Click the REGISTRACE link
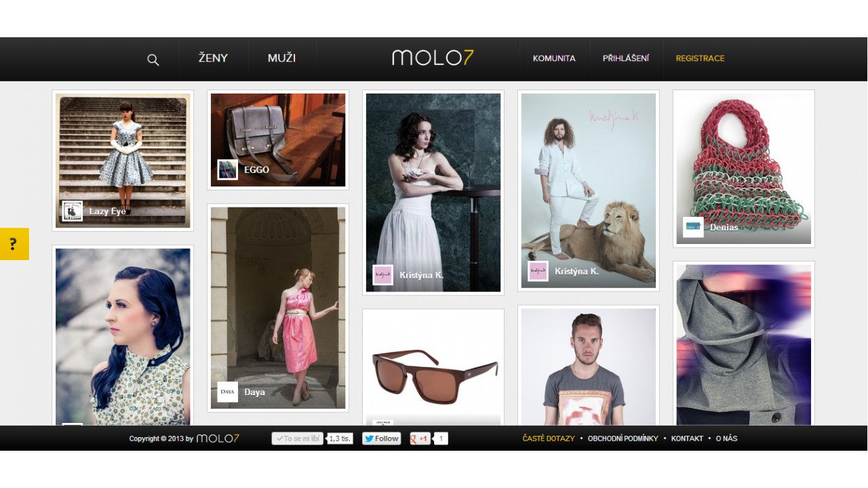 [x=700, y=58]
